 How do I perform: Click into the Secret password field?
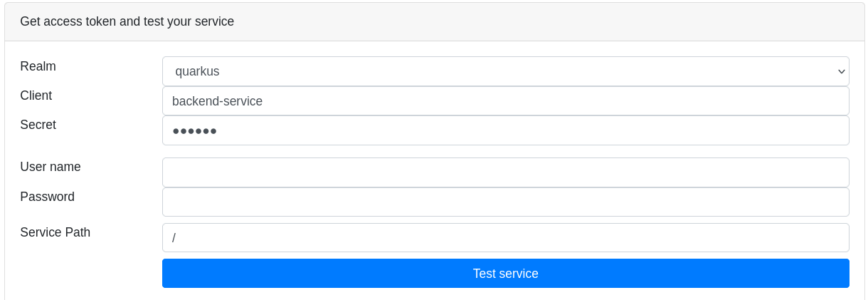point(505,130)
